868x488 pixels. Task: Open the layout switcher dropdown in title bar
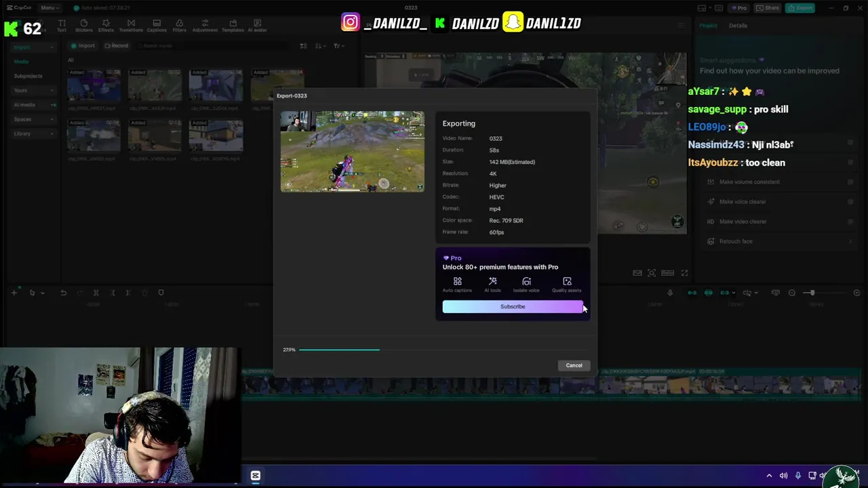click(x=704, y=8)
